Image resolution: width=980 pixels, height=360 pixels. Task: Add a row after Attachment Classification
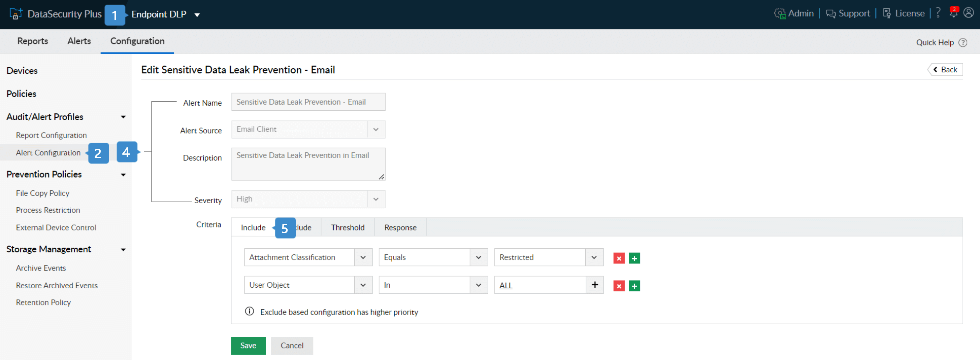click(634, 258)
